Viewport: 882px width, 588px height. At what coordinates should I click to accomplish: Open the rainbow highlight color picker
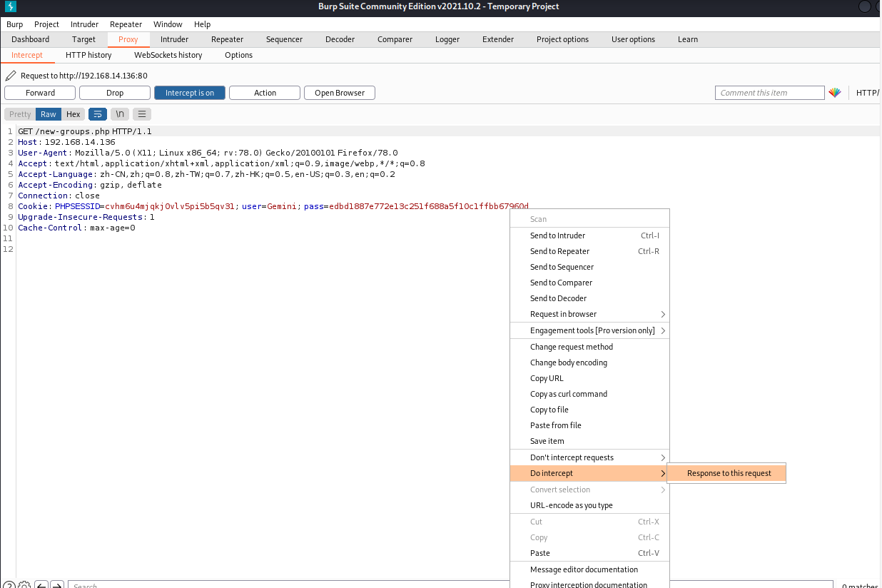(834, 93)
